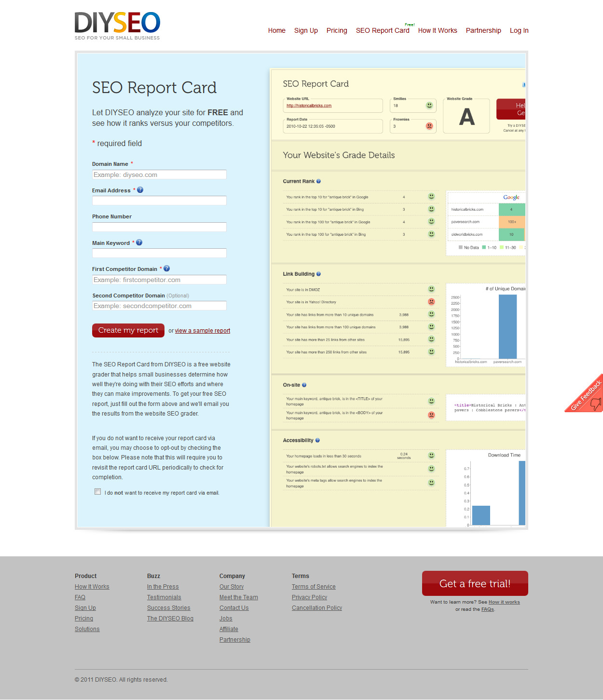Open footer Testimonials link
The image size is (603, 700).
(x=164, y=597)
